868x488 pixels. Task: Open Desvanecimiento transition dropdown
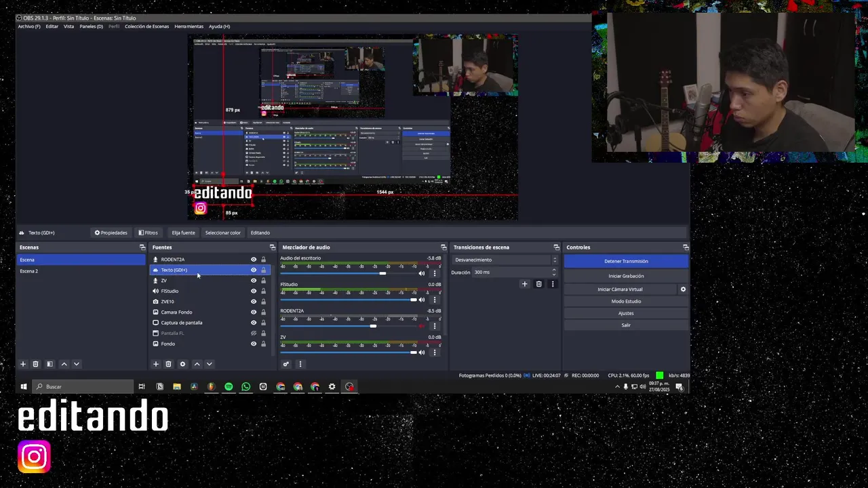pyautogui.click(x=505, y=260)
